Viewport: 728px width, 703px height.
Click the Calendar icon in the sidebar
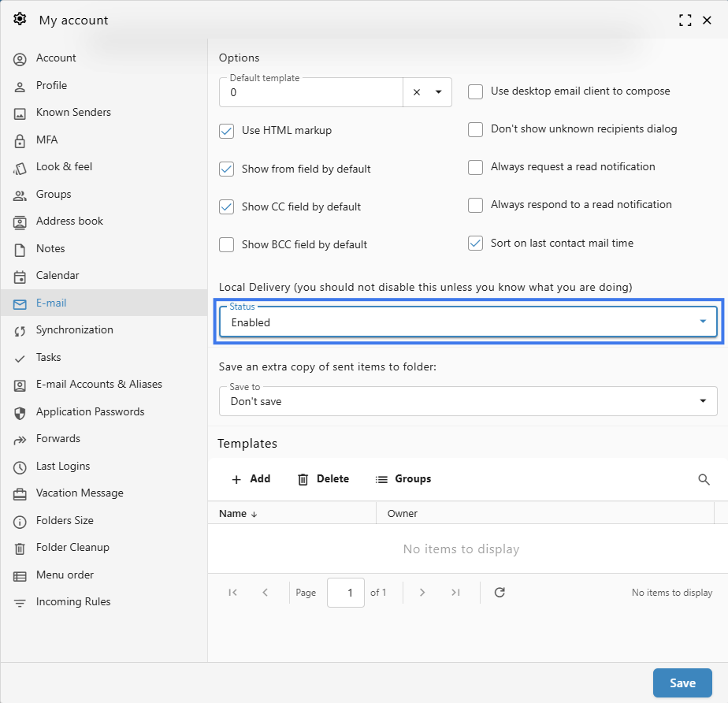pos(20,277)
